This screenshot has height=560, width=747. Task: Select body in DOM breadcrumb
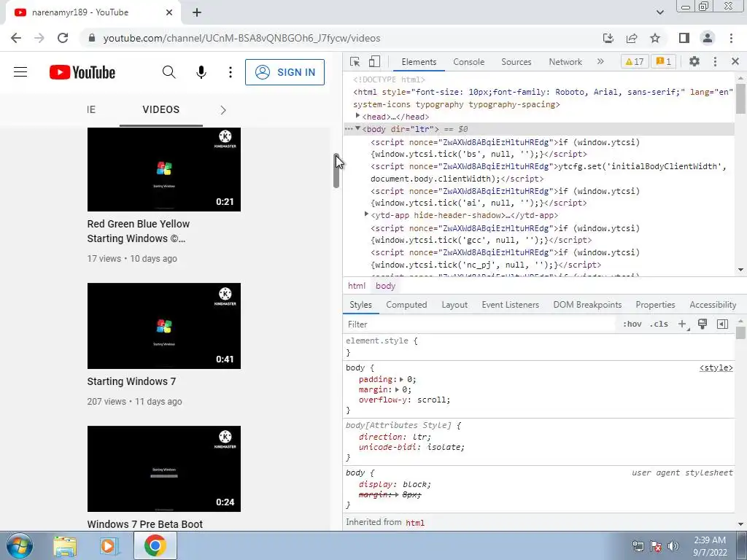click(x=385, y=286)
